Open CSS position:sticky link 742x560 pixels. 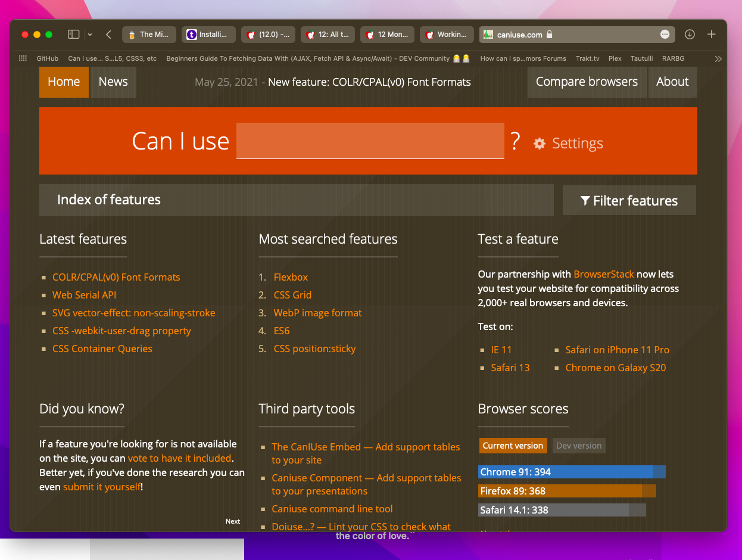coord(315,349)
